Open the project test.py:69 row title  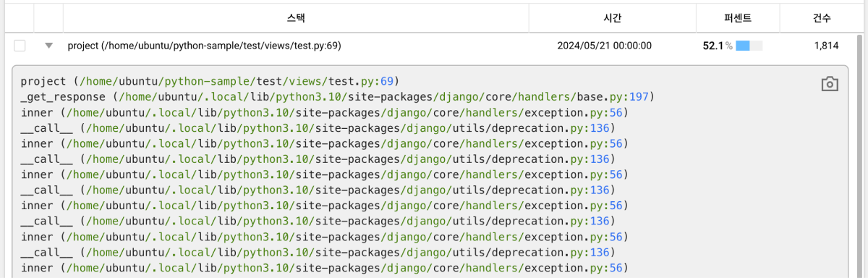(x=204, y=46)
